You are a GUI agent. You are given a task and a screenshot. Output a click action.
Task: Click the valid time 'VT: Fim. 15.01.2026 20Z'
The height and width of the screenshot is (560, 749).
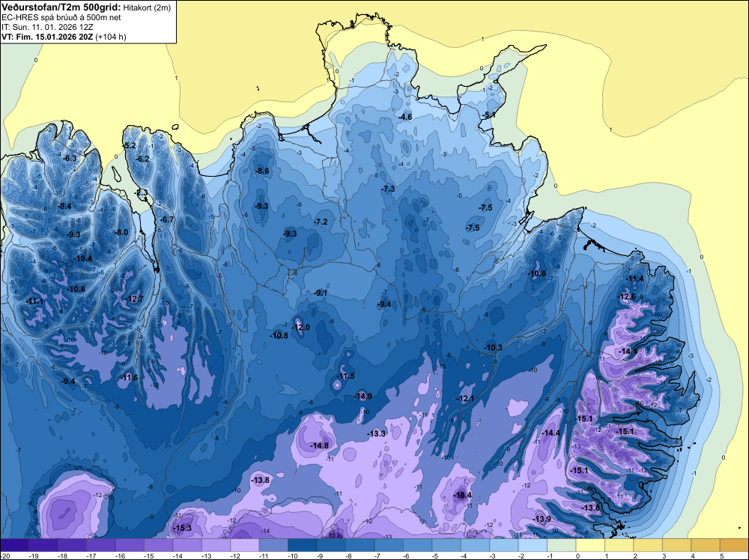pyautogui.click(x=47, y=37)
